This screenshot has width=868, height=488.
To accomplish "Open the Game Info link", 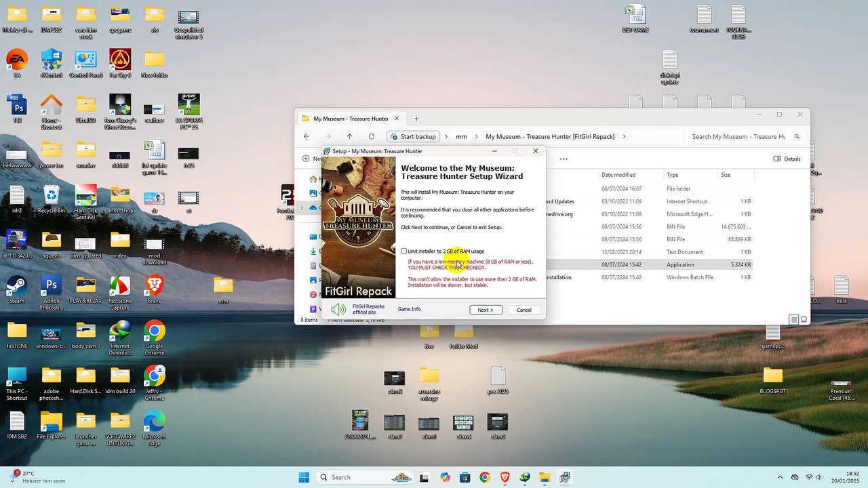I will coord(409,309).
